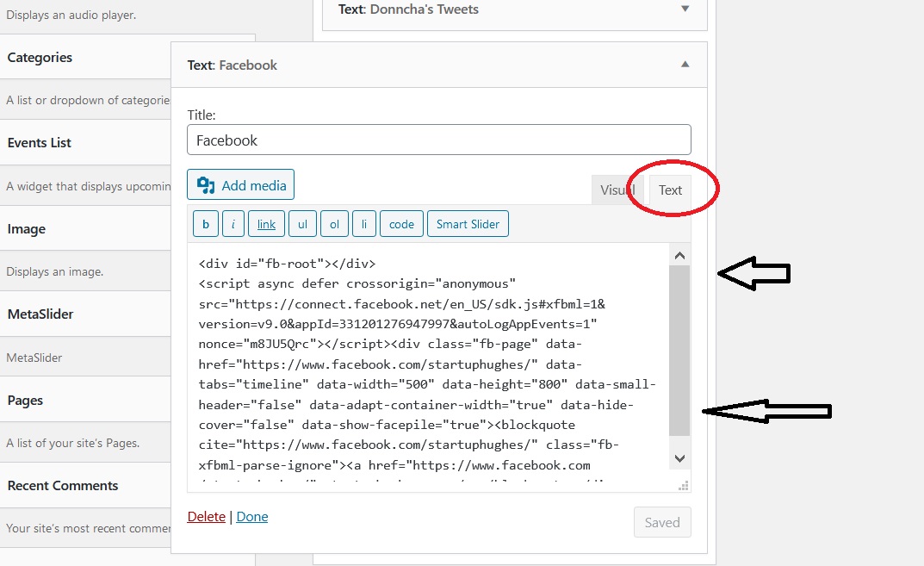Click inside the Facebook Title field
924x566 pixels.
tap(439, 140)
